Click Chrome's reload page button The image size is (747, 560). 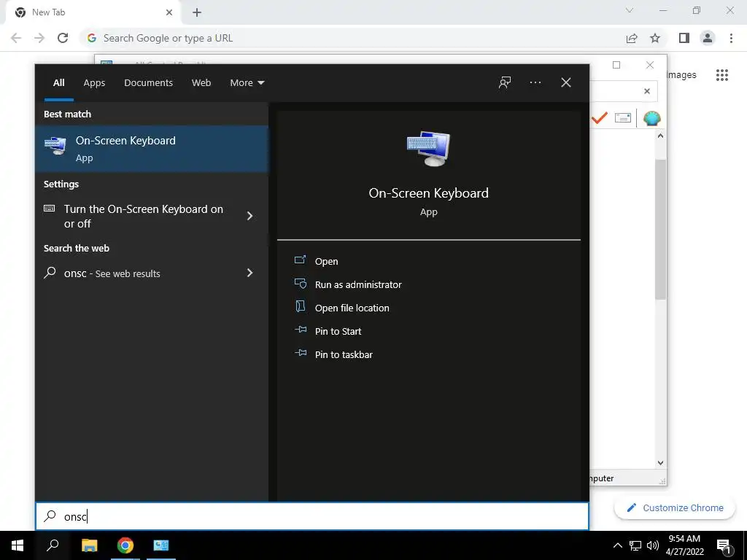click(63, 38)
